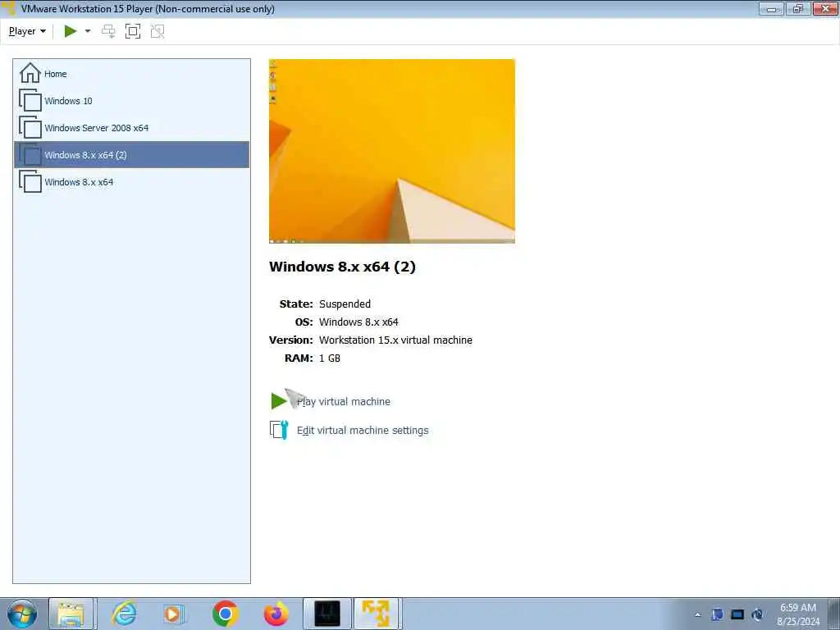Restore down the VMware Player window
Viewport: 840px width, 630px height.
coord(798,8)
